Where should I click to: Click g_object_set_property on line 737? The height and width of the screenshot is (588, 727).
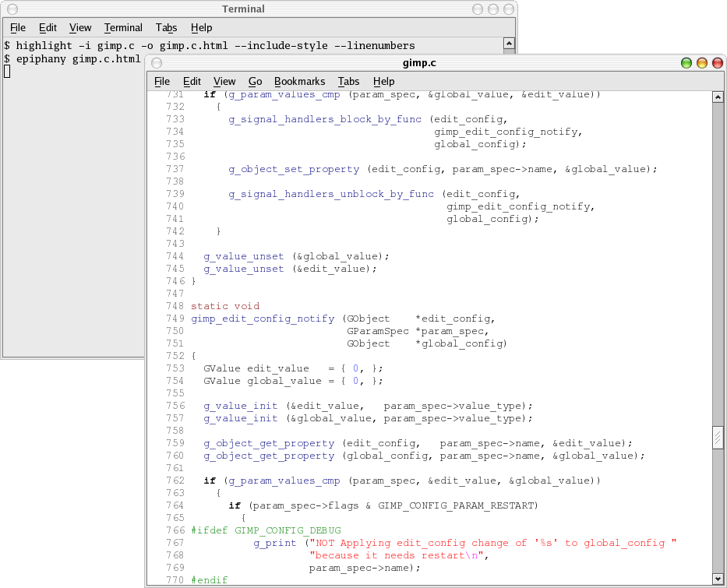tap(294, 170)
